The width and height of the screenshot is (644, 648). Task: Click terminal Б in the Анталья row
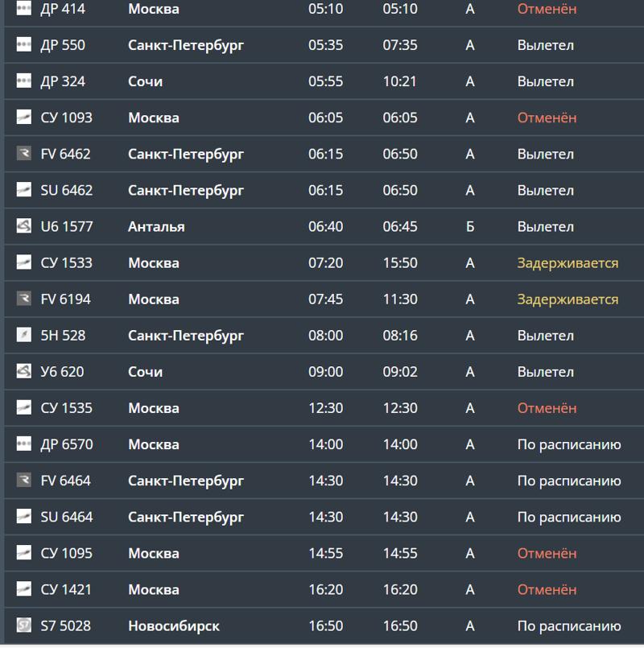(470, 227)
